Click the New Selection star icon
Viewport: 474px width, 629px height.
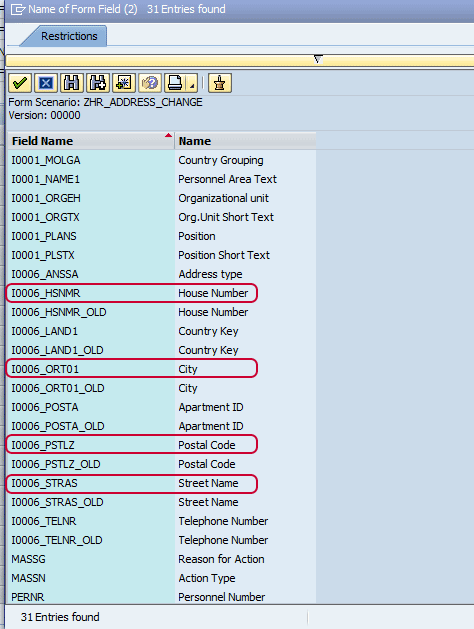[x=124, y=83]
